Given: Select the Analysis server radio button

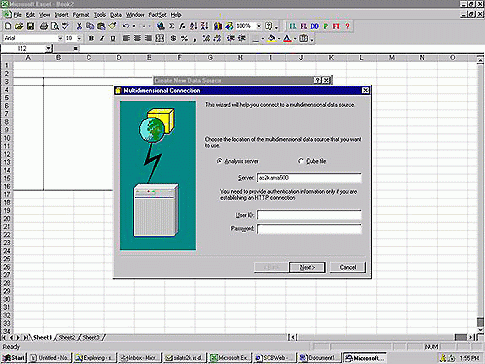Looking at the screenshot, I should (x=219, y=161).
